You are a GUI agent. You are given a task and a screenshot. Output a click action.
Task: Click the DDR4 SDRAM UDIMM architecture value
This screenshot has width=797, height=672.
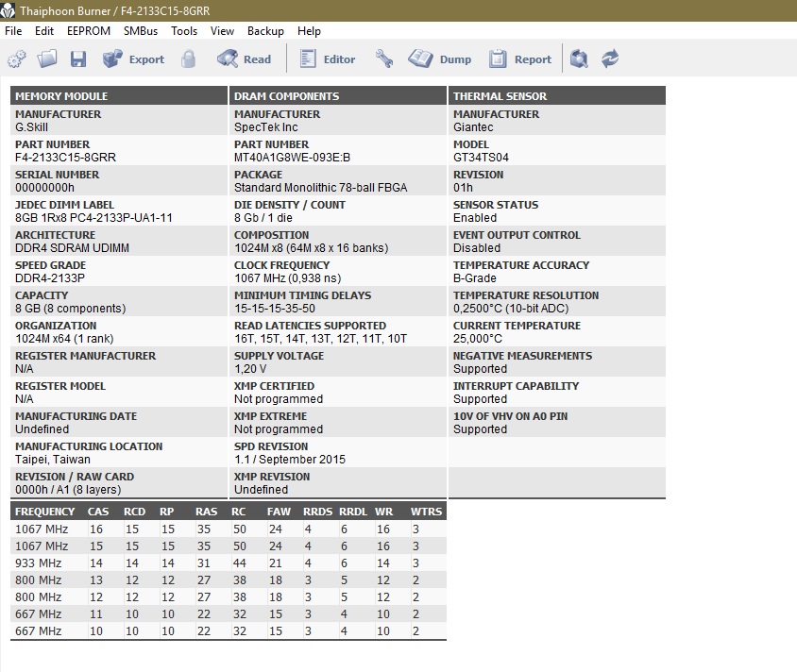pos(72,248)
